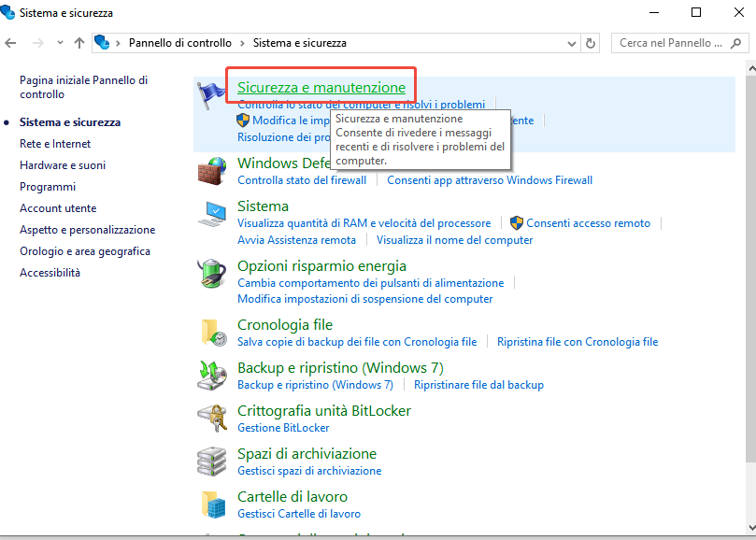Open Orologio e area geografica category
756x540 pixels.
85,251
